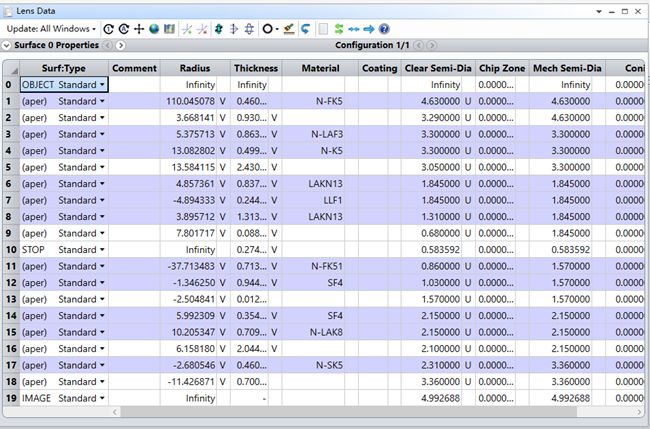Click the blue right arrow toolbar icon
The height and width of the screenshot is (429, 650).
click(x=369, y=29)
